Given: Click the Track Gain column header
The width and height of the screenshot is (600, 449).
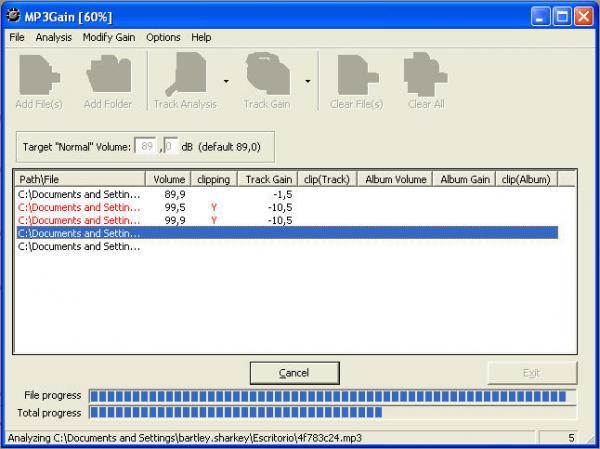Looking at the screenshot, I should (268, 179).
